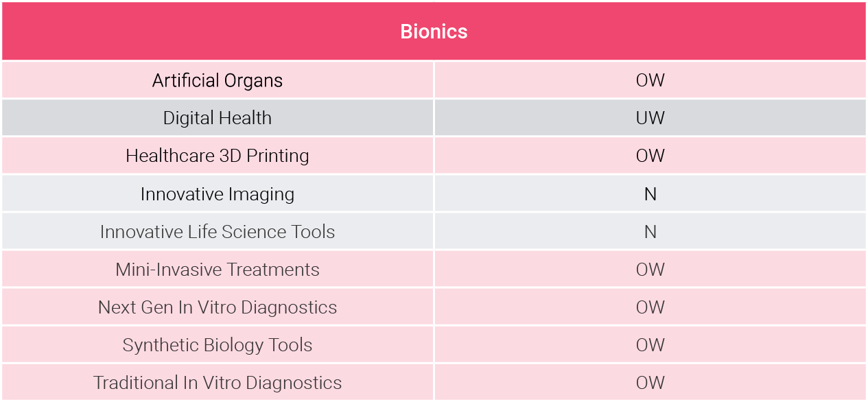
Task: Click the N rating for Innovative Imaging
Action: point(650,194)
